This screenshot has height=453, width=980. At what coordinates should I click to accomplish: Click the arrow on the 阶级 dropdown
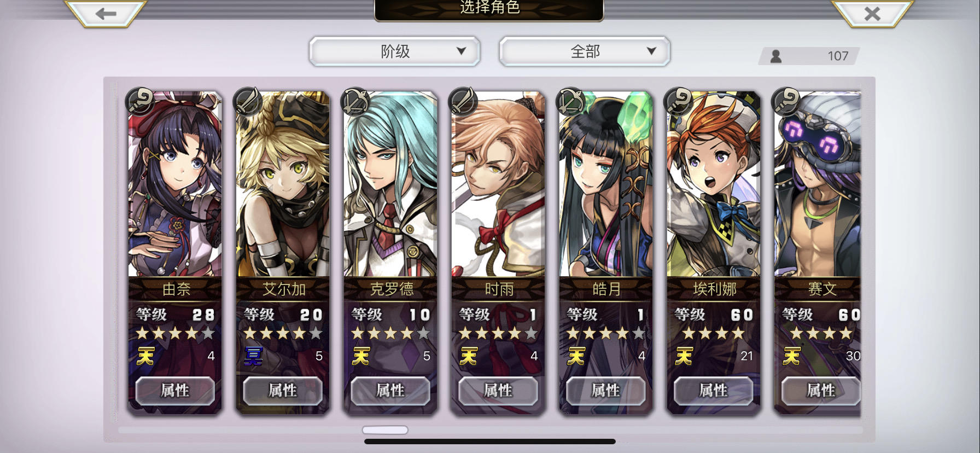coord(461,51)
